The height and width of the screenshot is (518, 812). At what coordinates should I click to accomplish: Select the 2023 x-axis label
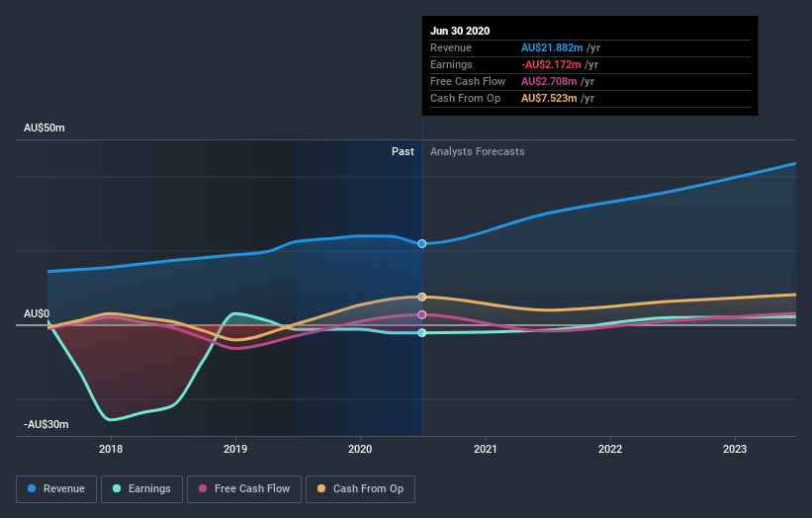click(x=735, y=449)
